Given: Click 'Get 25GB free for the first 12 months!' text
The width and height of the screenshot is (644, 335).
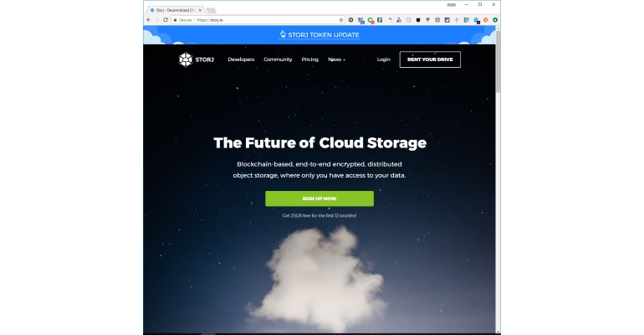Looking at the screenshot, I should coord(319,215).
